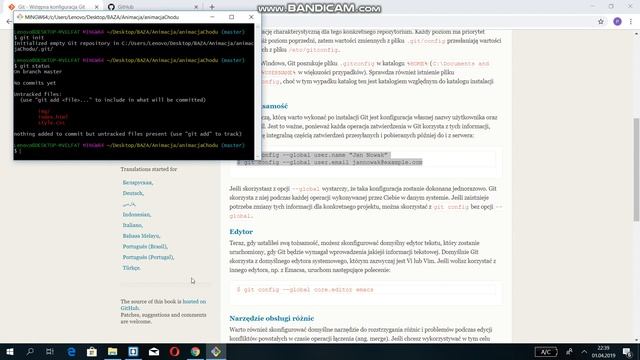Open Indonesian translation link

click(x=136, y=214)
